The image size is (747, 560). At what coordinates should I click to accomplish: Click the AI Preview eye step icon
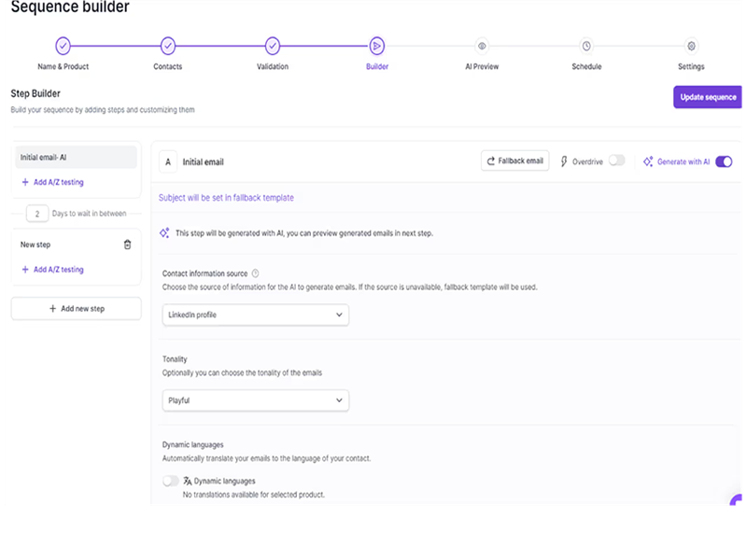pyautogui.click(x=482, y=46)
